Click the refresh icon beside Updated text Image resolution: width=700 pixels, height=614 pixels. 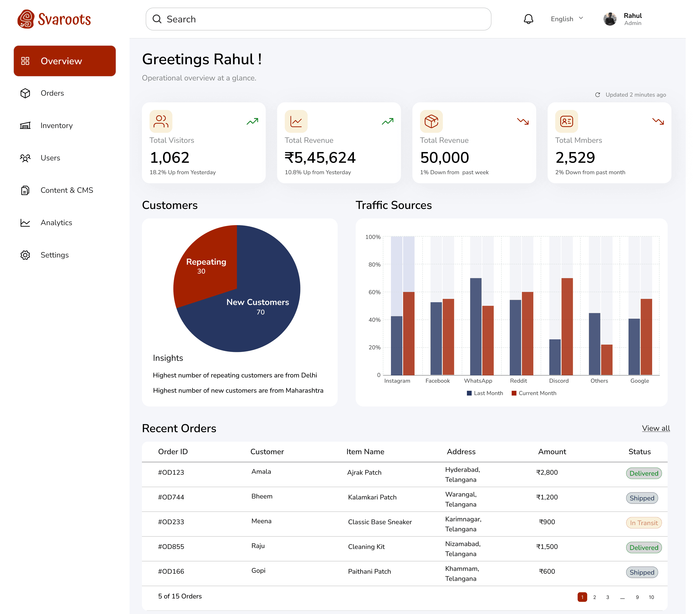click(x=598, y=95)
